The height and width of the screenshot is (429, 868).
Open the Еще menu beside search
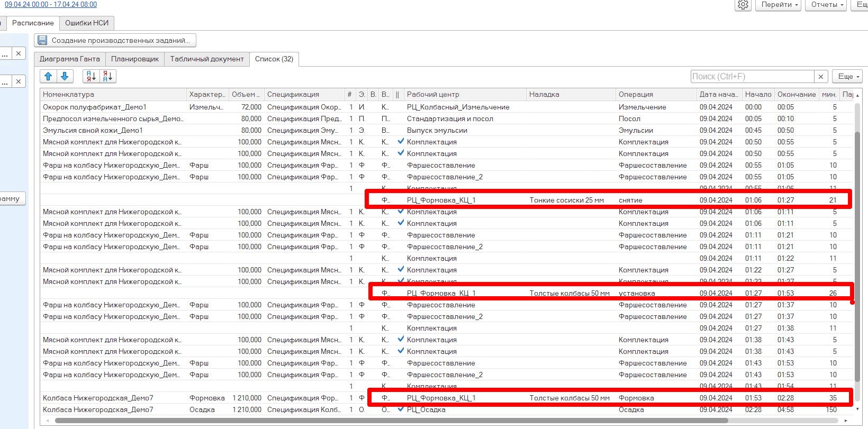click(848, 77)
